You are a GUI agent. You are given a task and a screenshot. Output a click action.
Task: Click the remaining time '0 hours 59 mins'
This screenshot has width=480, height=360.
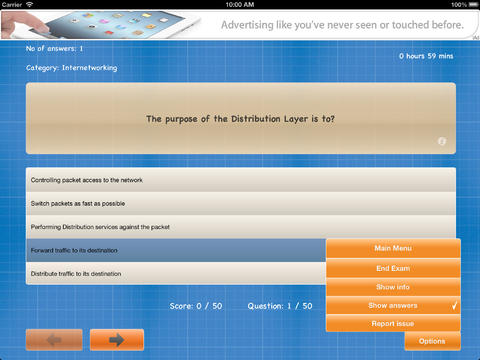[426, 56]
